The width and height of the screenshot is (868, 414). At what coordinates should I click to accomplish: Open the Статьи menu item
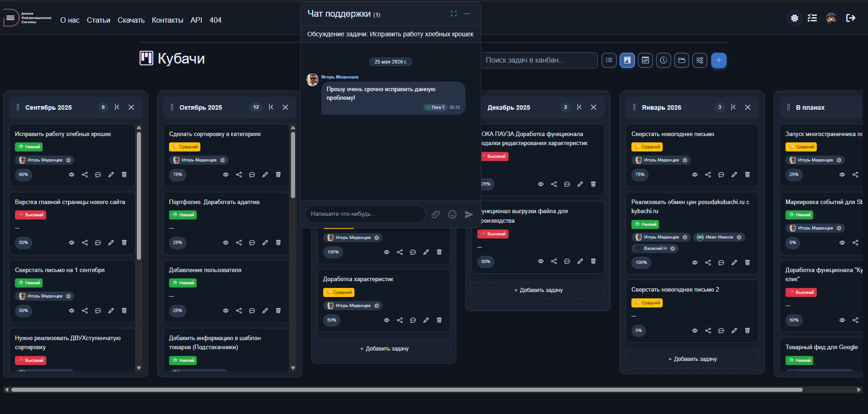98,20
